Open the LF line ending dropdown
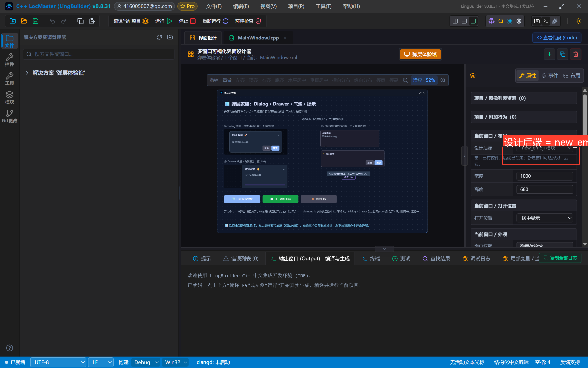Image resolution: width=588 pixels, height=368 pixels. click(x=101, y=362)
